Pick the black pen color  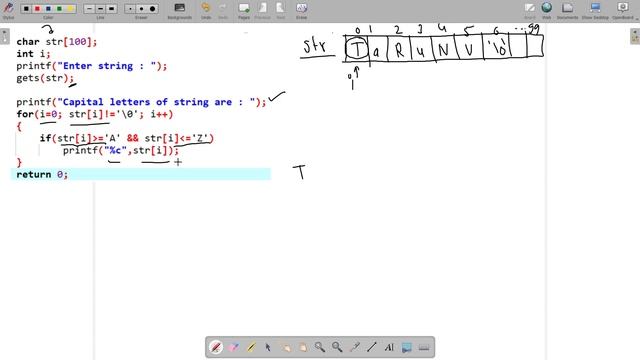pos(26,9)
